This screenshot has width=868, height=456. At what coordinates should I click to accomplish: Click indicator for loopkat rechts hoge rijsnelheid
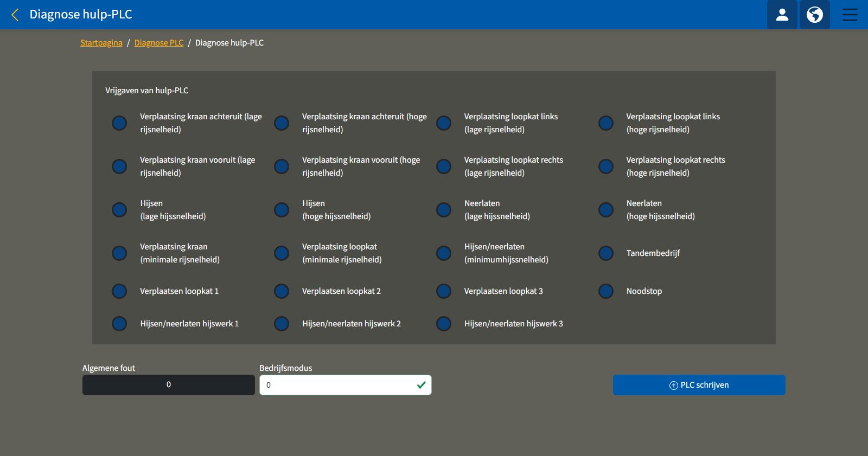(606, 166)
